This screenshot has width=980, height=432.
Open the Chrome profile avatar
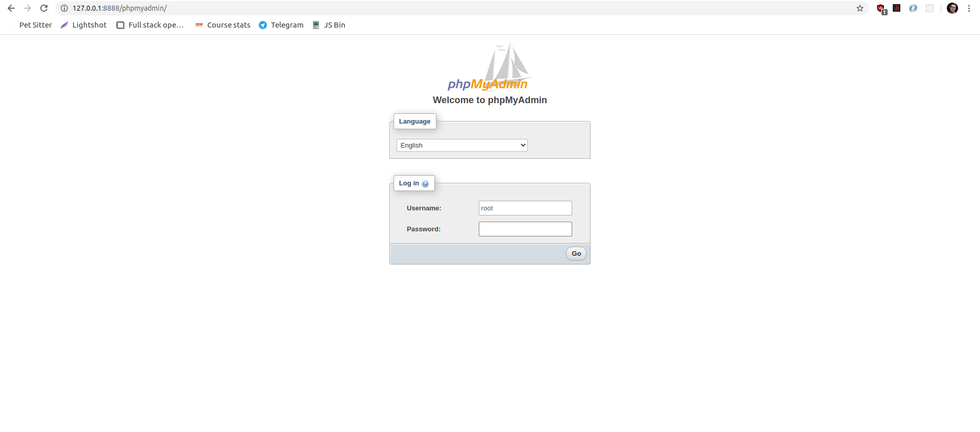point(952,8)
